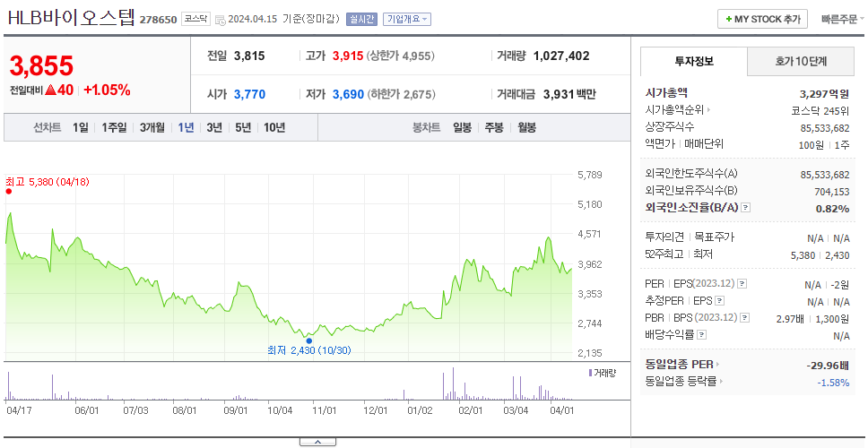Click the 최고 5,380 (04/18) chart label
Viewport: 868px width, 448px height.
point(48,181)
